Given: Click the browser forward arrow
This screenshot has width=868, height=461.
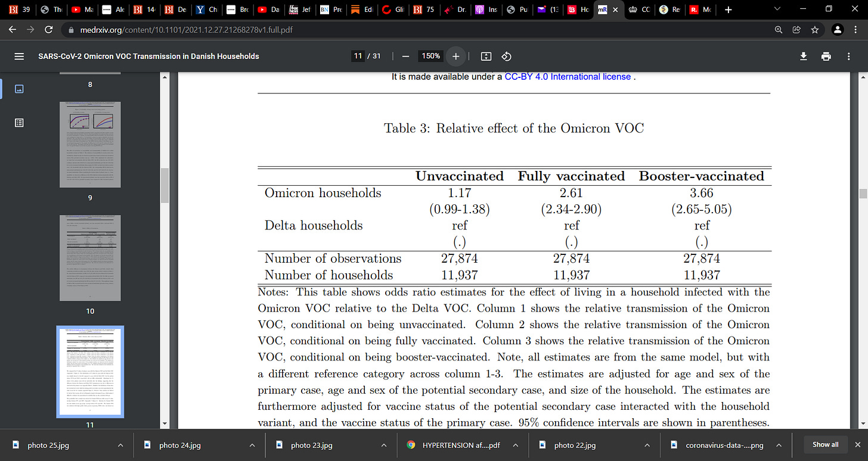Looking at the screenshot, I should (x=32, y=29).
